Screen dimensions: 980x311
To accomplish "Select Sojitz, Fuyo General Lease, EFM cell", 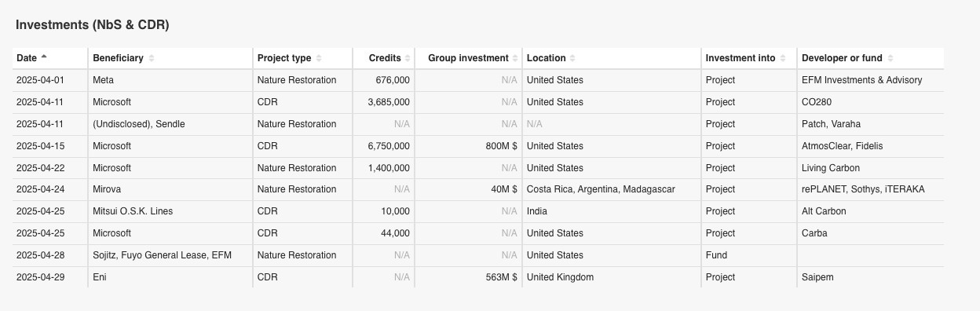I will coord(170,255).
